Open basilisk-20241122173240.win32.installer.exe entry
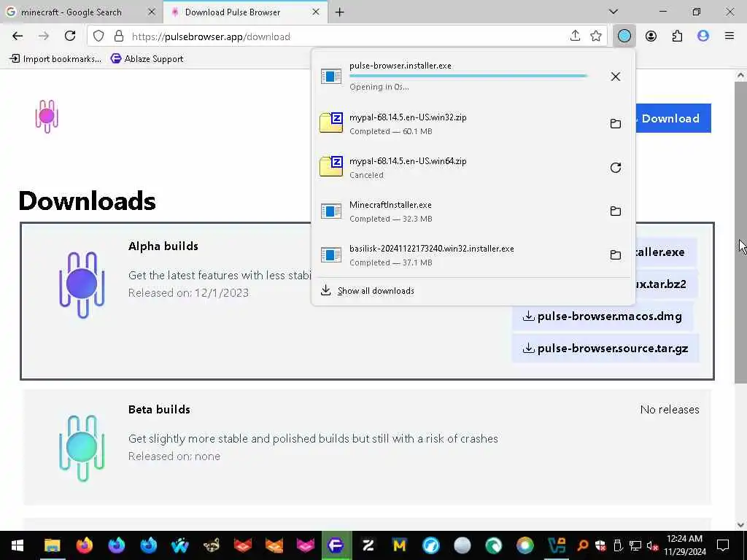This screenshot has height=560, width=747. tap(457, 254)
